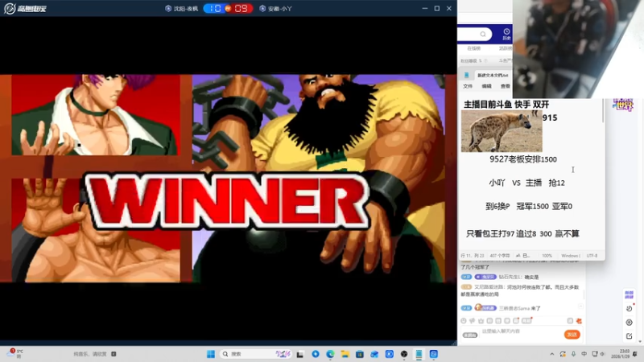644x362 pixels.
Task: Open the history clock icon in Douyu header
Action: coord(506,34)
